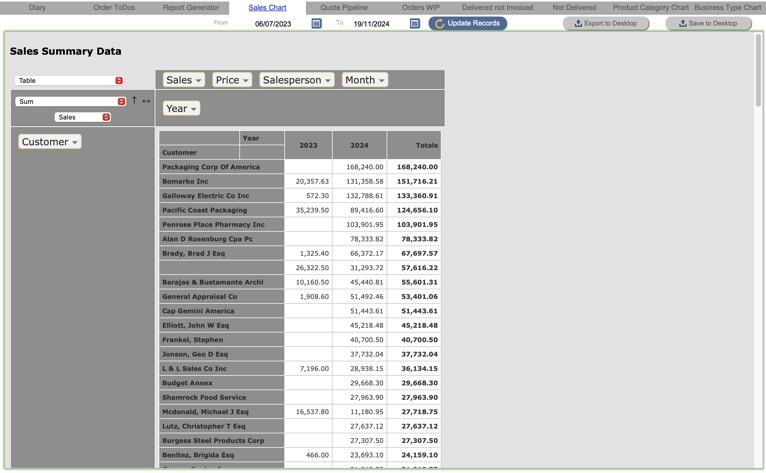Click the horizontal sort arrow icon
766x473 pixels.
tap(146, 101)
